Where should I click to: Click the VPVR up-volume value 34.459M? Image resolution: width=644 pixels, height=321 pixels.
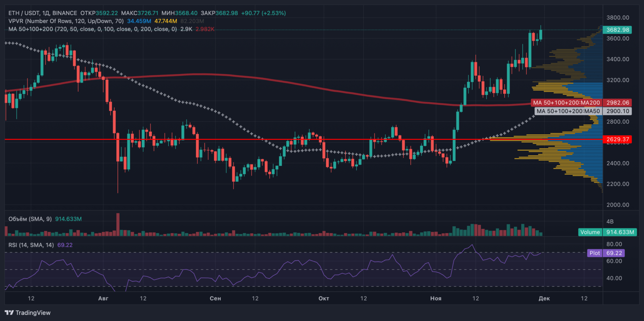(x=139, y=21)
